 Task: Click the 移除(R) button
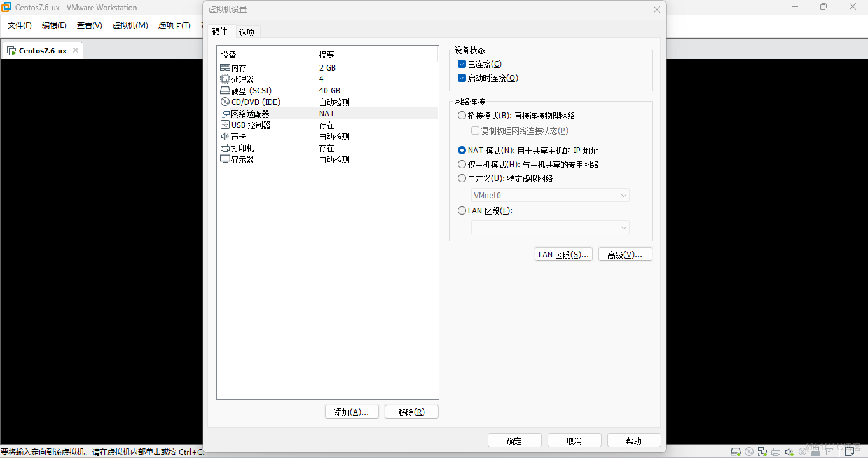click(x=411, y=412)
